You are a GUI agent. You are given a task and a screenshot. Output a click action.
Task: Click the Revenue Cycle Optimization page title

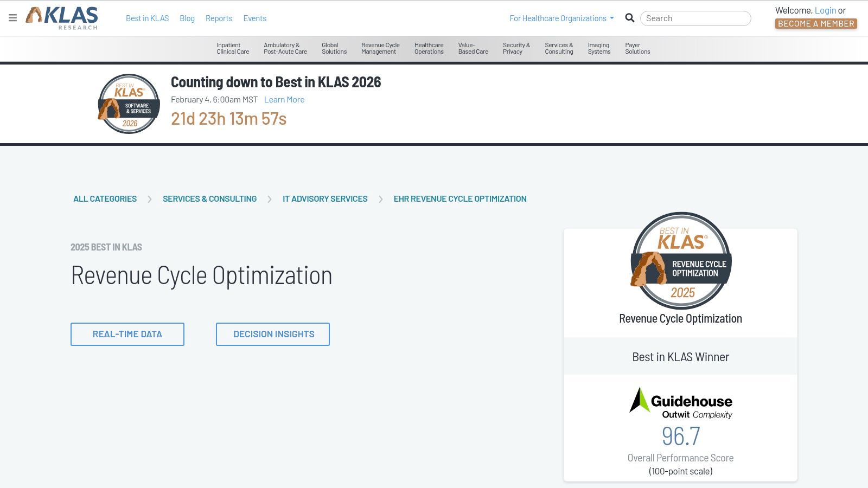[202, 275]
